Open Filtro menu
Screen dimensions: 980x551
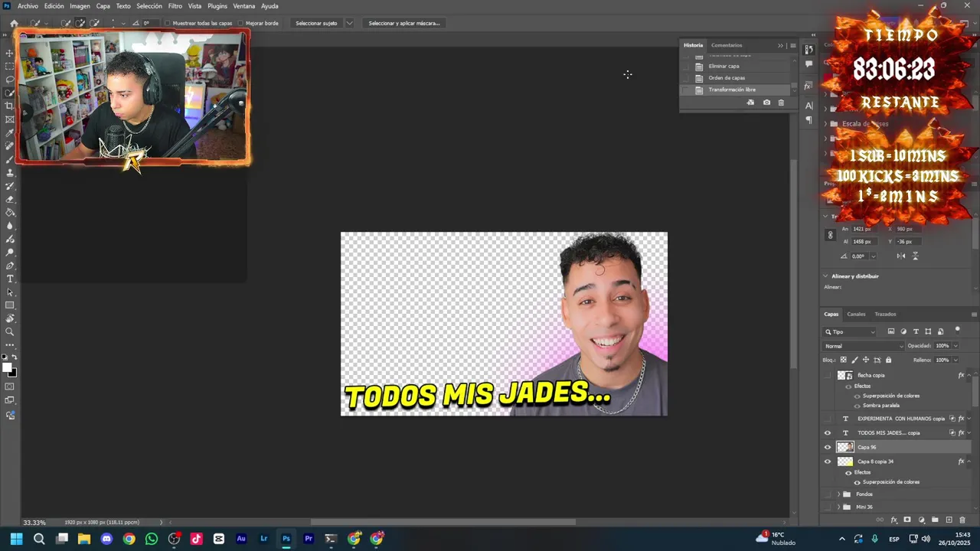click(175, 6)
